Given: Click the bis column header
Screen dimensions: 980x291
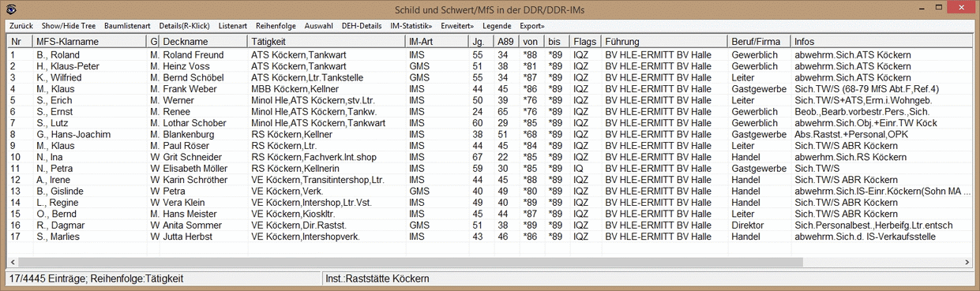Looking at the screenshot, I should [558, 41].
